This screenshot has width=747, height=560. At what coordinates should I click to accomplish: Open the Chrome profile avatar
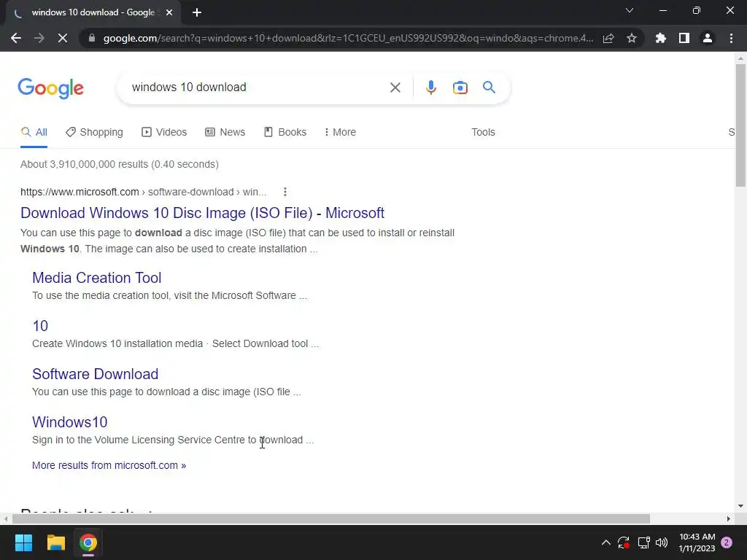click(708, 38)
